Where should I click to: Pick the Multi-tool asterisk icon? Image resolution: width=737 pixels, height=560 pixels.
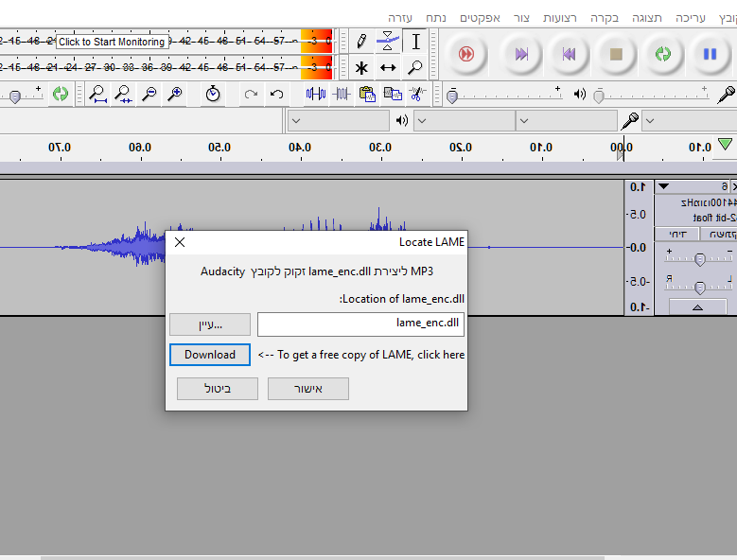[x=360, y=67]
